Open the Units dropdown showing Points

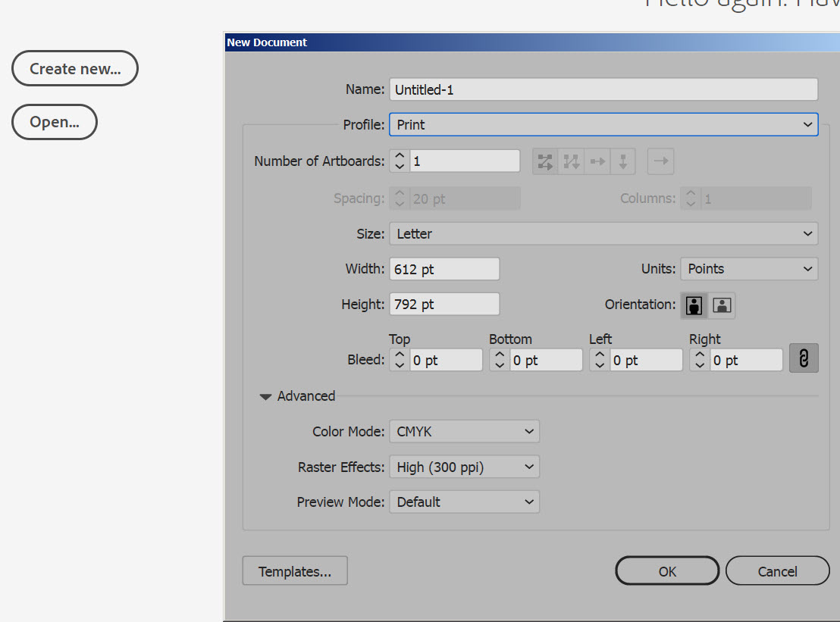pos(749,269)
